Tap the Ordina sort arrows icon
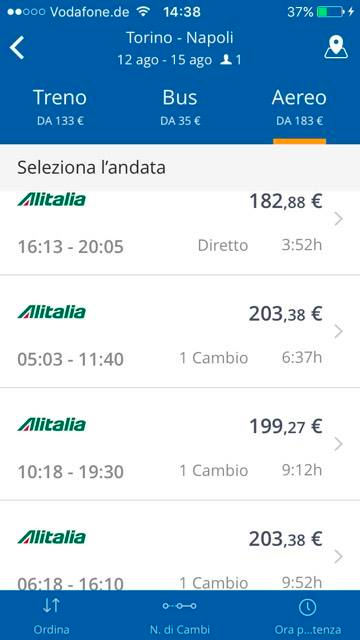 tap(51, 606)
